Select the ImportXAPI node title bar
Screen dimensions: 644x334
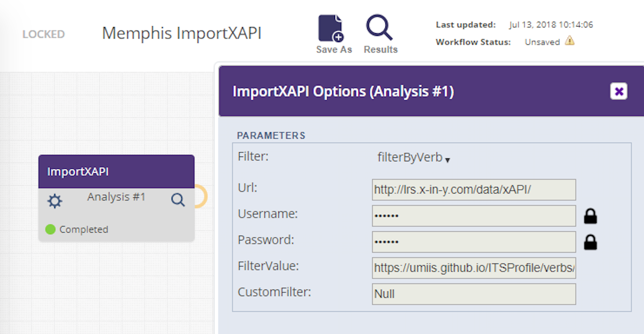[116, 171]
